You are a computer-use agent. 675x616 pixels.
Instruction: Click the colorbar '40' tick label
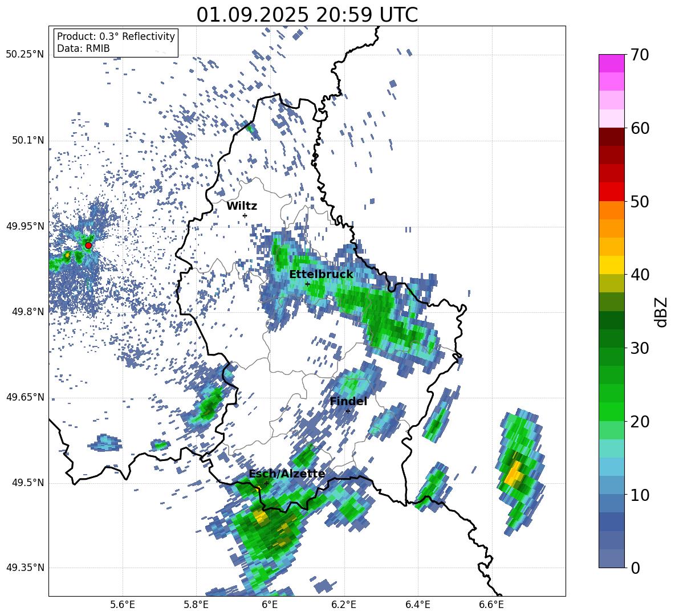tap(640, 275)
